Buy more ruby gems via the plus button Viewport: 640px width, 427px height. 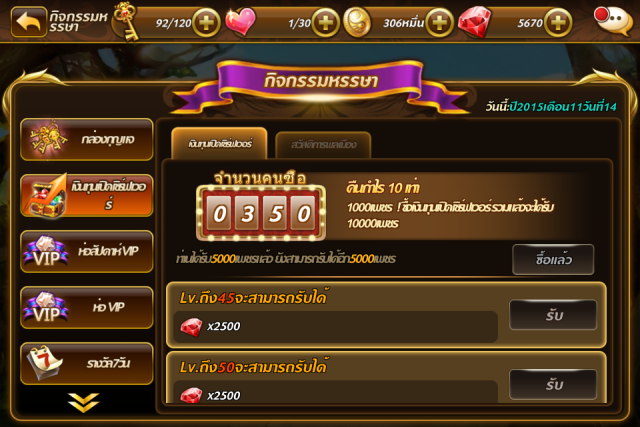[558, 22]
